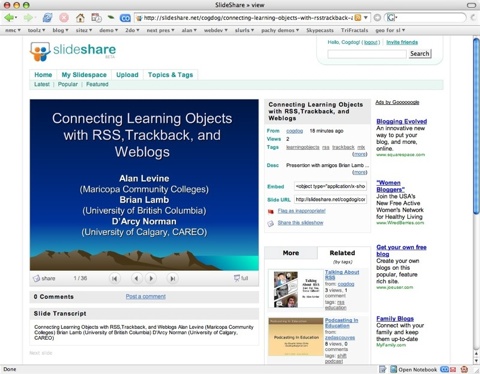480x374 pixels.
Task: Switch to the Related tab
Action: [342, 253]
